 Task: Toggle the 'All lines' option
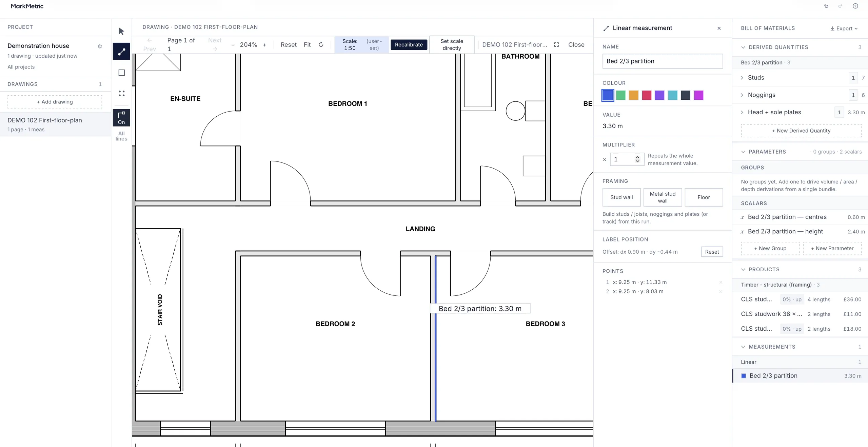(x=121, y=136)
